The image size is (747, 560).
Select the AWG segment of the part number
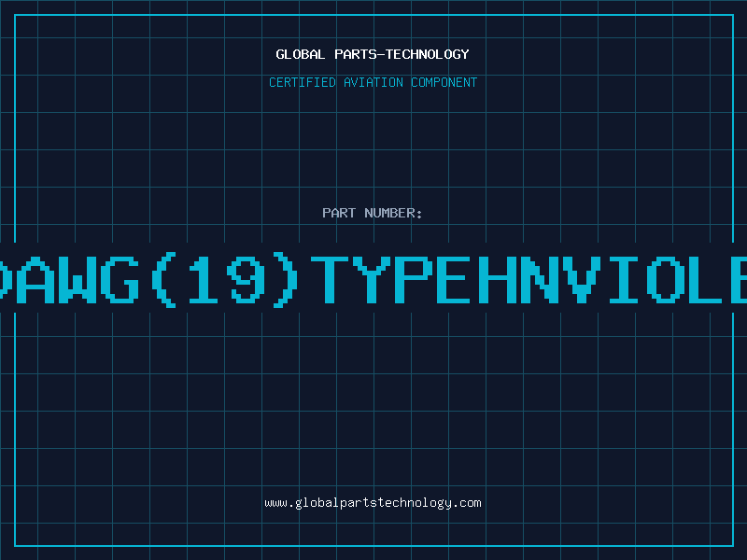pos(78,279)
